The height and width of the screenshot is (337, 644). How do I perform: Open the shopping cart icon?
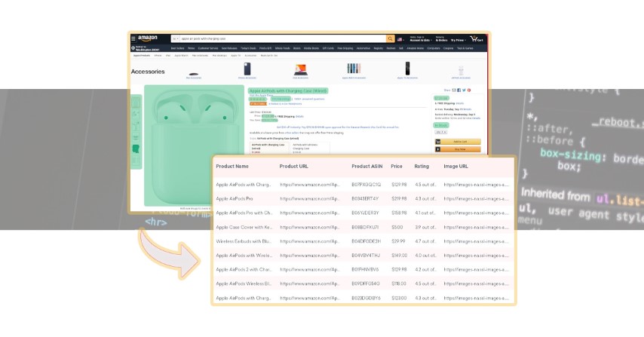click(477, 39)
